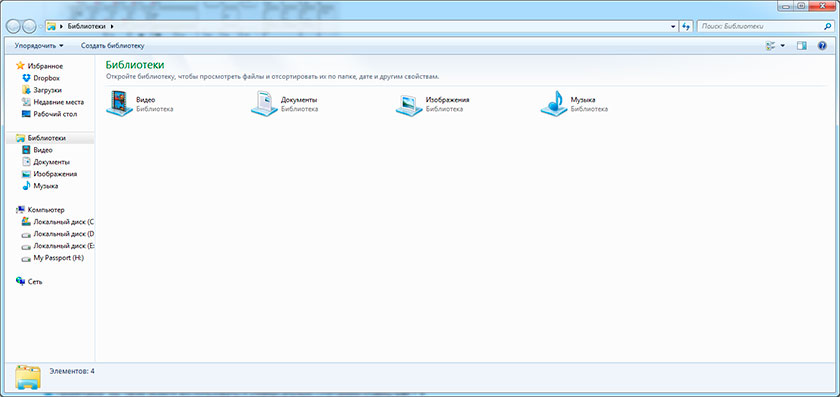Select Библиотеки in the navigation tree
This screenshot has height=397, width=840.
click(47, 138)
